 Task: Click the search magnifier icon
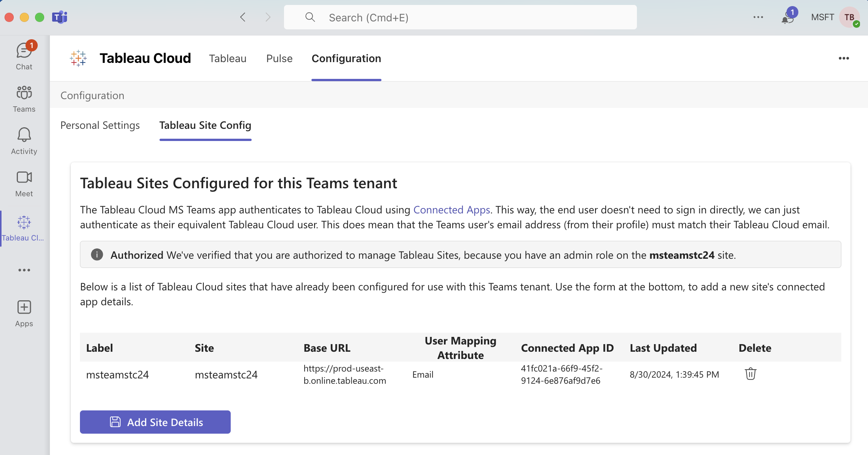310,17
